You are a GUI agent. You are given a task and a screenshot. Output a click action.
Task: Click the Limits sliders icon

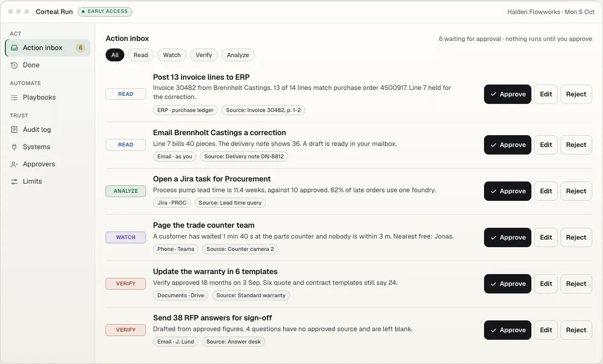[14, 181]
